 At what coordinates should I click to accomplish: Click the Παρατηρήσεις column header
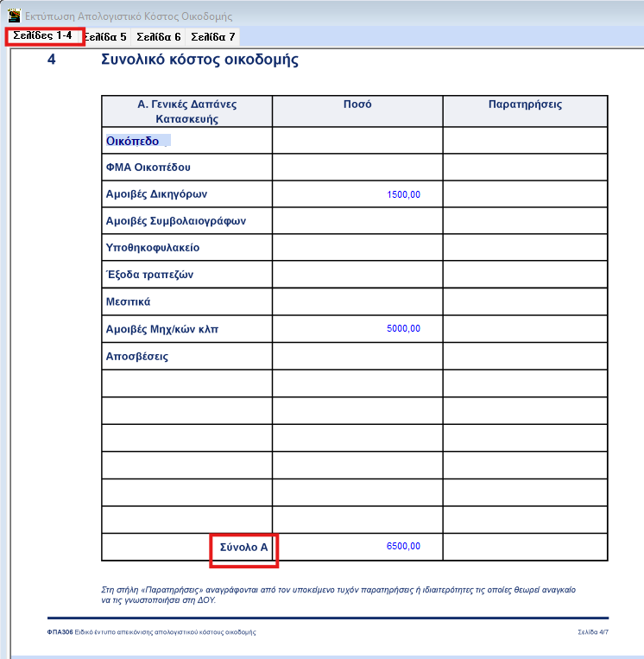[525, 105]
